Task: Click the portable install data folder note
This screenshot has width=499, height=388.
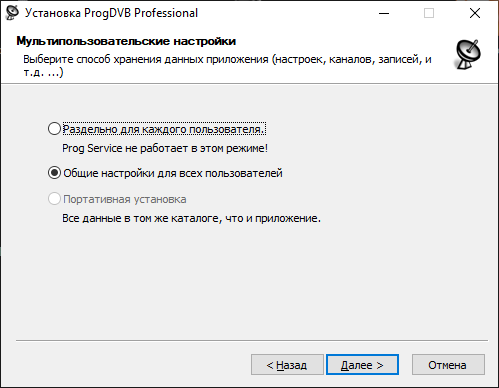Action: (x=191, y=219)
